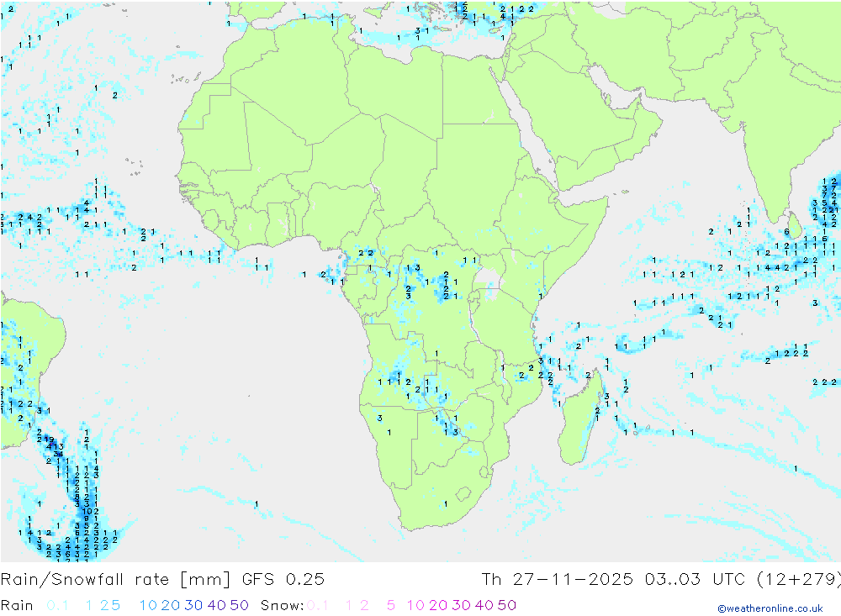Click the snow legend value 40

tap(484, 605)
